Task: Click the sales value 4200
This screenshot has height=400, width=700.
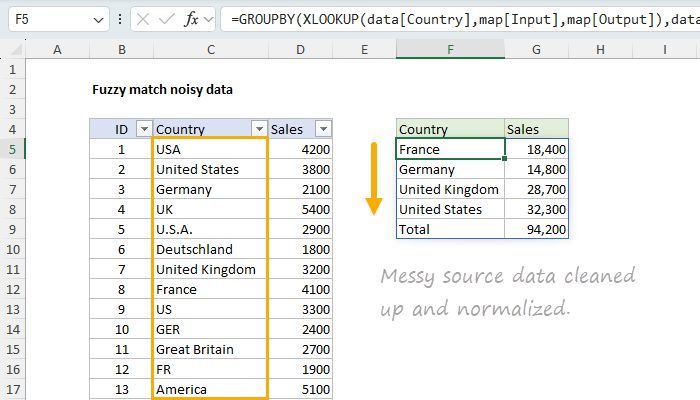Action: (300, 149)
